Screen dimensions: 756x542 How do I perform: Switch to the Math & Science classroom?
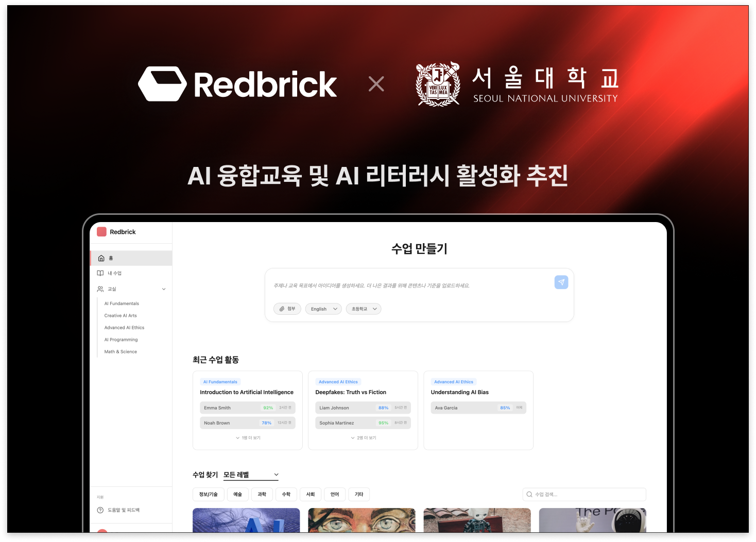pos(120,351)
